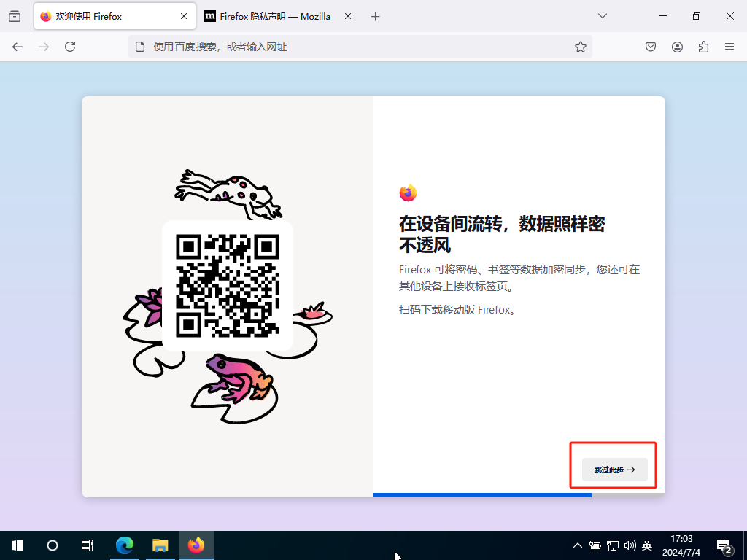Reload the current page
Viewport: 747px width, 560px height.
click(x=70, y=47)
